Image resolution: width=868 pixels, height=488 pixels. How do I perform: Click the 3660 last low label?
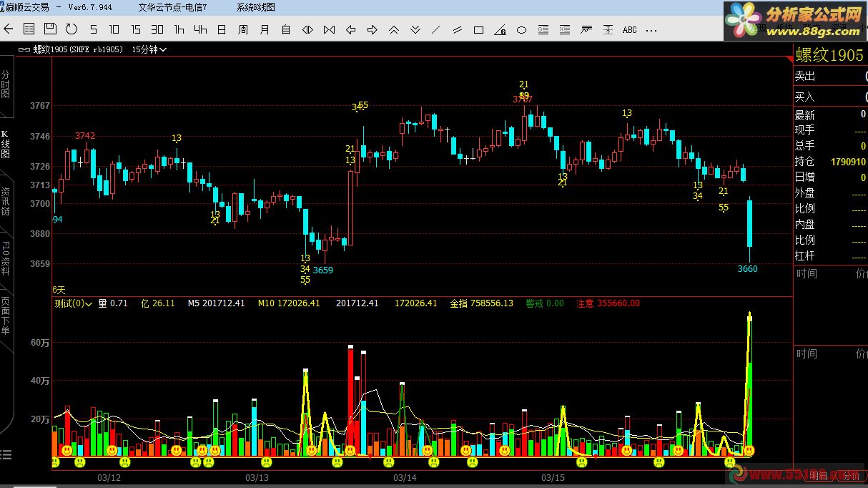[x=747, y=269]
